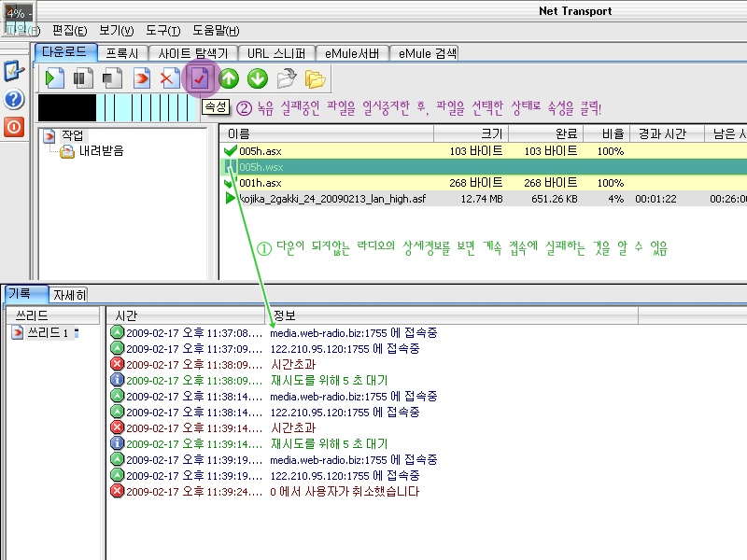Image resolution: width=747 pixels, height=560 pixels.
Task: Click the 작업 tree icon
Action: 49,136
